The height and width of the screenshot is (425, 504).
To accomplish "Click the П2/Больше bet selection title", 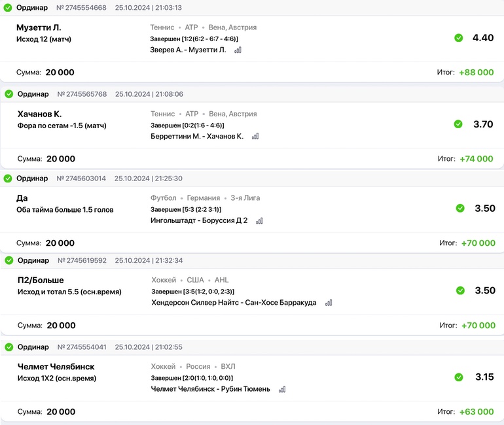I will click(x=41, y=280).
